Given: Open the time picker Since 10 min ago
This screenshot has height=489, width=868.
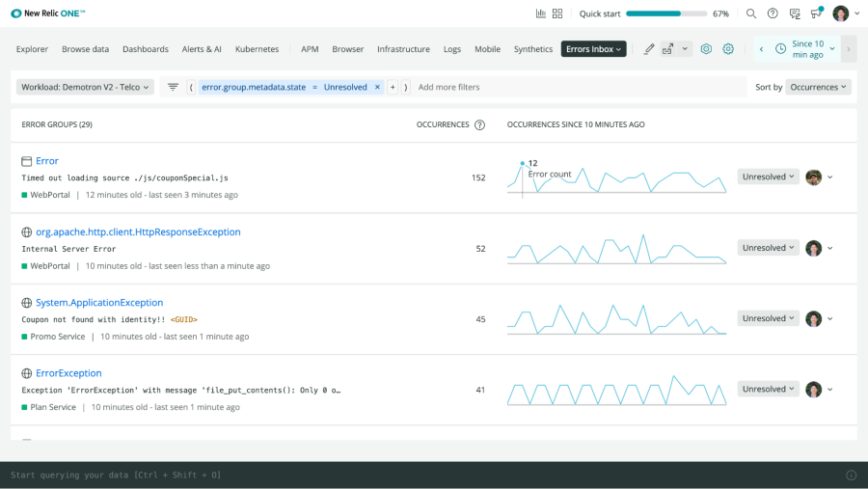Looking at the screenshot, I should click(805, 49).
